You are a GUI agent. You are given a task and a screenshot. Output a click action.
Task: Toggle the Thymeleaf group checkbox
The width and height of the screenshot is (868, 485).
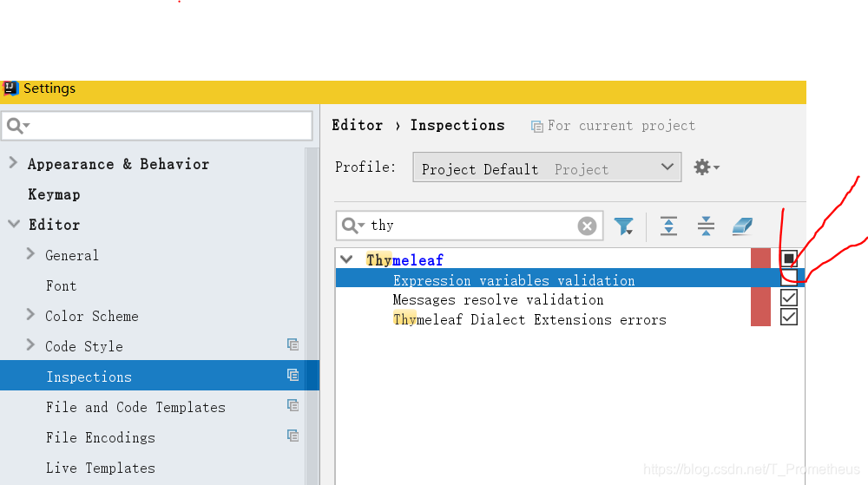[789, 259]
